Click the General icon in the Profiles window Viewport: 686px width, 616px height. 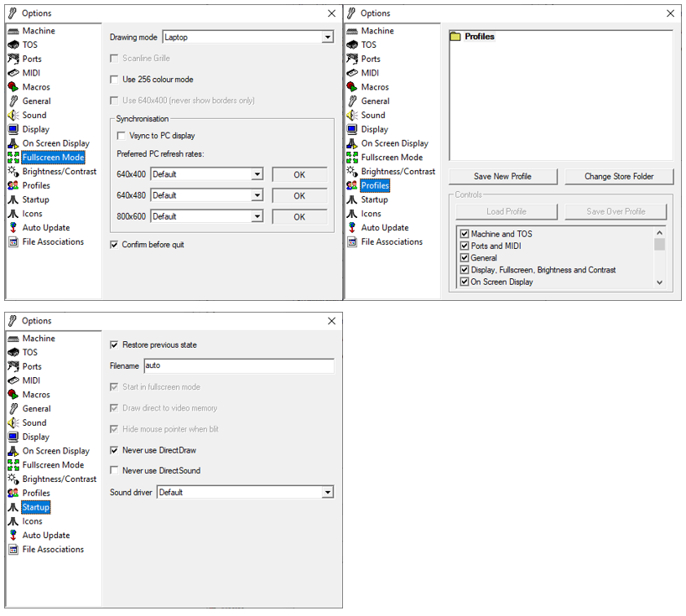(x=352, y=101)
